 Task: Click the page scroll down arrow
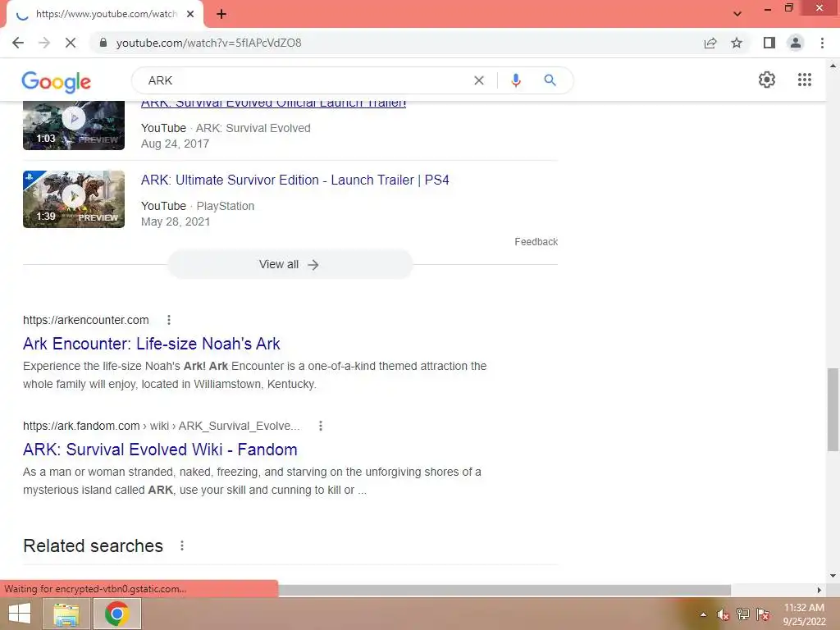(x=833, y=576)
